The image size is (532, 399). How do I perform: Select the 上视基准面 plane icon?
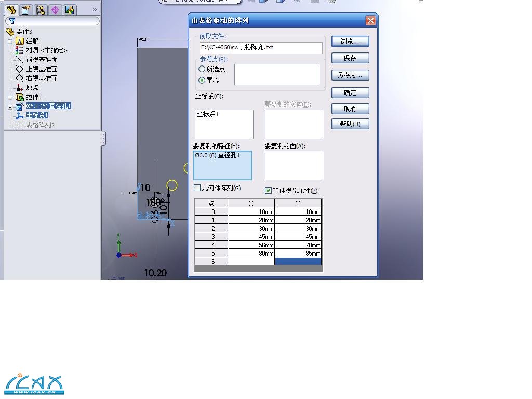pos(20,69)
